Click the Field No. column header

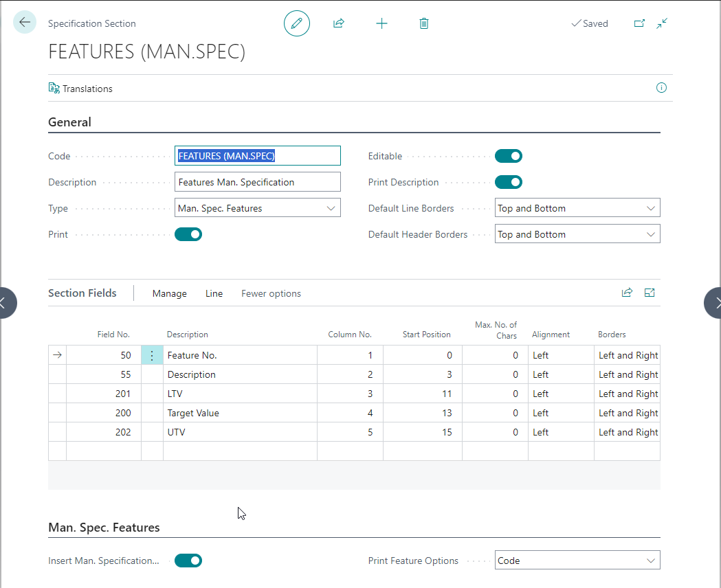click(x=113, y=335)
